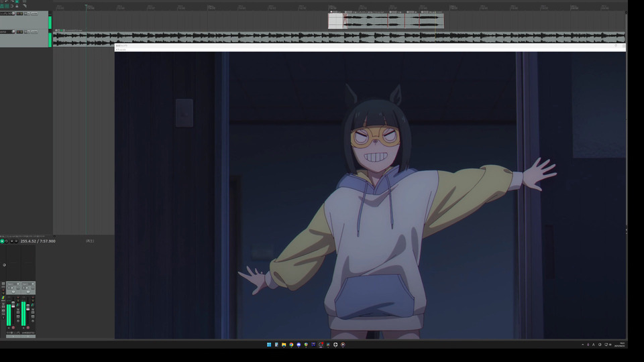Mute the first mixer strip

(18, 298)
